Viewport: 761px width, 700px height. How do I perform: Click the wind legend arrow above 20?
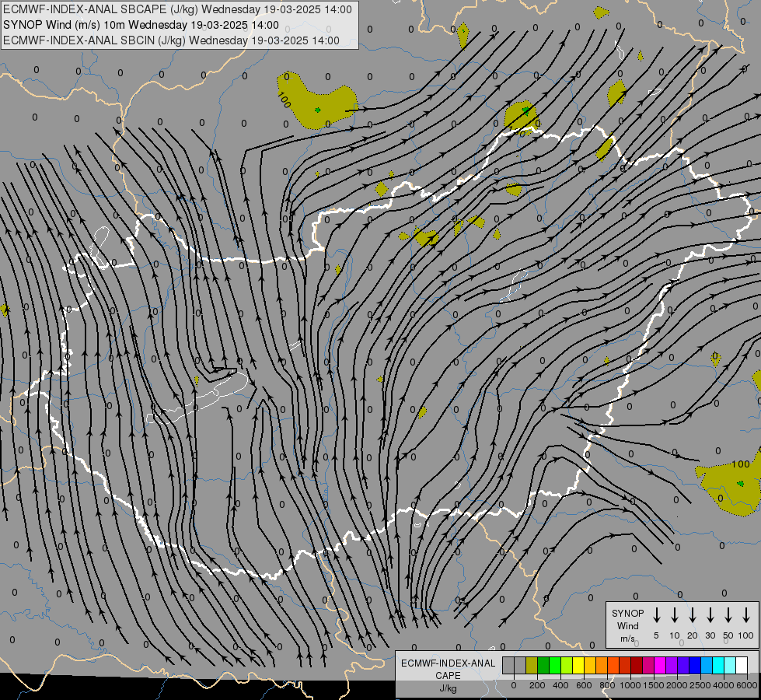click(x=693, y=614)
